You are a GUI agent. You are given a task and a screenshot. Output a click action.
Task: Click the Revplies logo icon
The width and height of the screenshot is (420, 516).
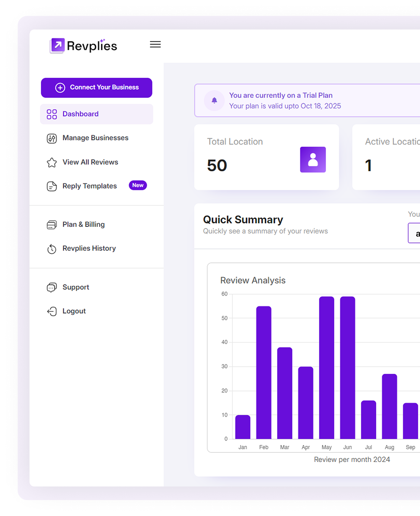click(x=57, y=45)
